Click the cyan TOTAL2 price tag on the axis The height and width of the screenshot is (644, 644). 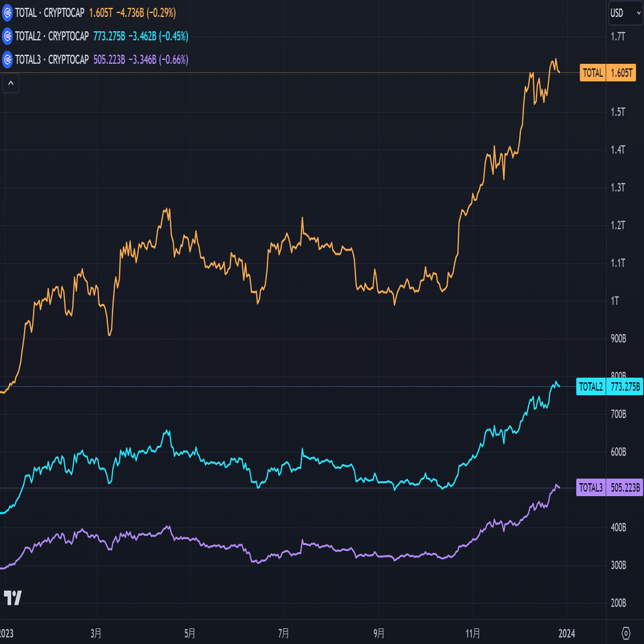[x=609, y=387]
